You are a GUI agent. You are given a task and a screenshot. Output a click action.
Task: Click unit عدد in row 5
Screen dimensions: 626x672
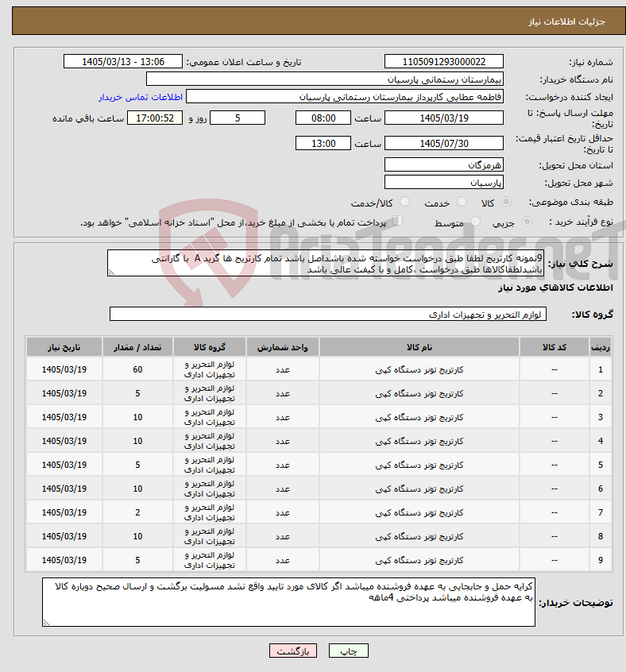[x=282, y=465]
